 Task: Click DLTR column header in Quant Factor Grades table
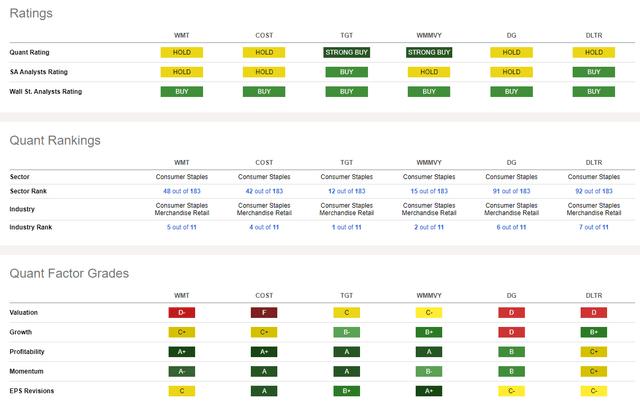coord(594,295)
